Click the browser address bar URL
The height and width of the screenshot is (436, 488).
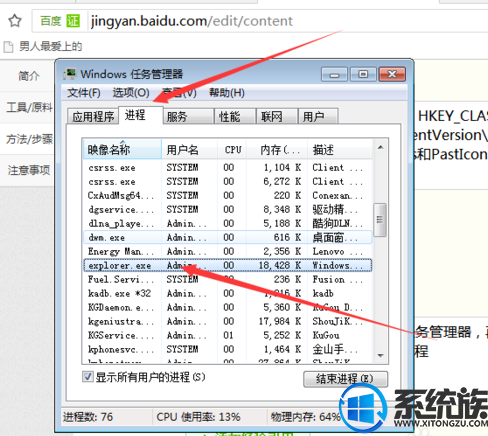192,21
